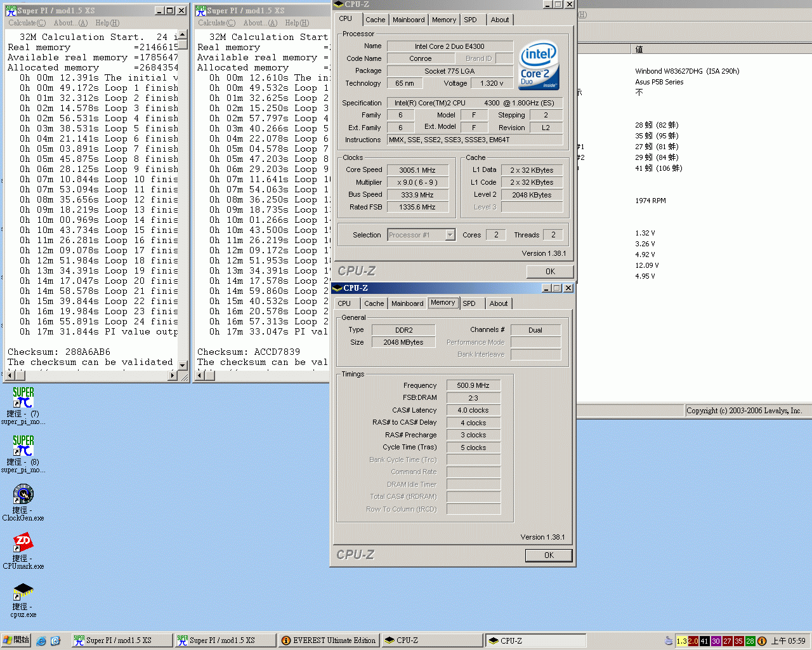Click the upper CPU-Z title bar icon
This screenshot has height=650, width=812.
[x=339, y=4]
